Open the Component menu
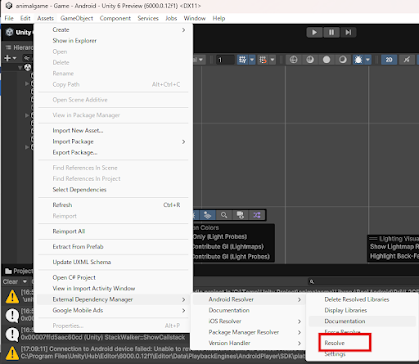 tap(115, 18)
